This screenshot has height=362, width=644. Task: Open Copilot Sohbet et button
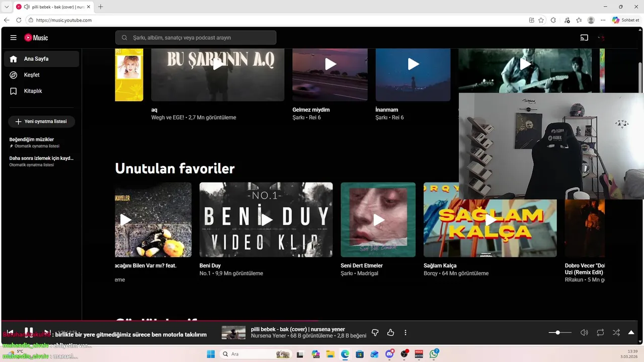(x=626, y=20)
